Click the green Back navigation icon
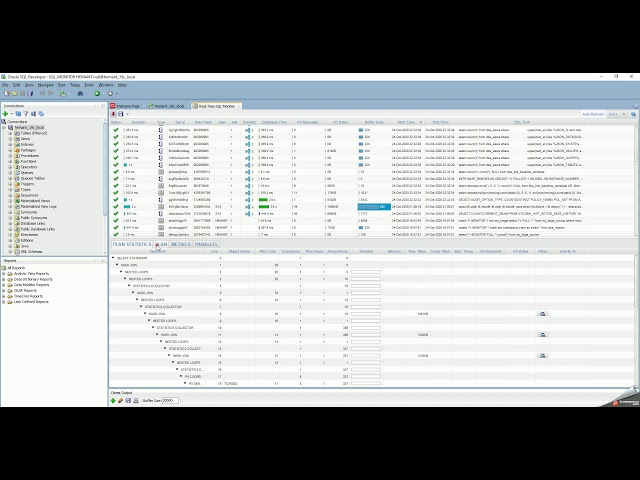640x480 pixels. coord(97,93)
